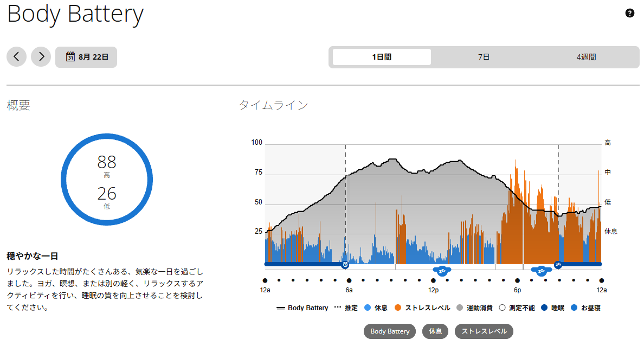Click the night sleep start zzz marker

[x=558, y=265]
